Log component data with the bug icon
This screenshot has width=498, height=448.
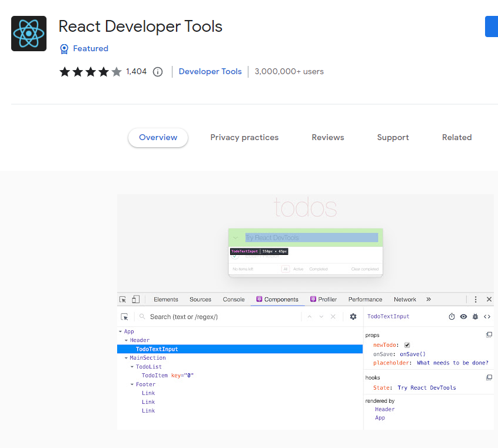click(x=475, y=317)
